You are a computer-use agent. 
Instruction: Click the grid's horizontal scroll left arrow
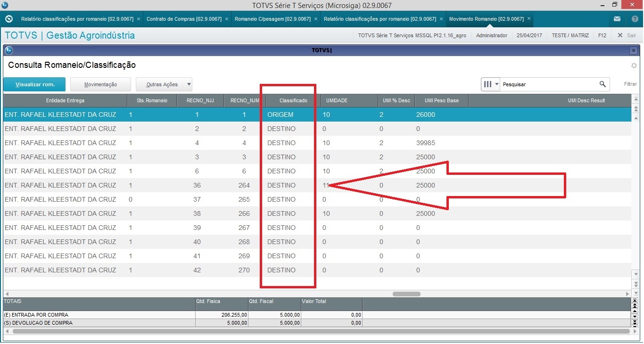point(7,294)
